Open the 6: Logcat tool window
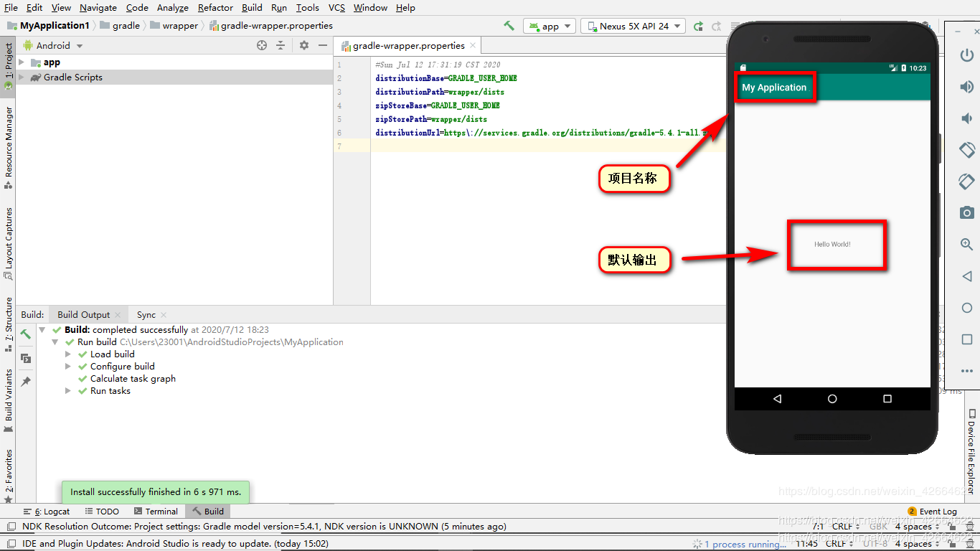Screen dimensions: 980x551 coord(47,512)
